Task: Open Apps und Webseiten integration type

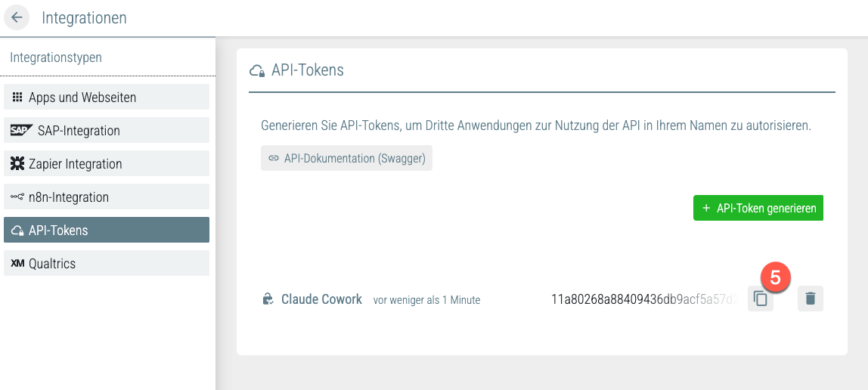Action: click(x=107, y=97)
